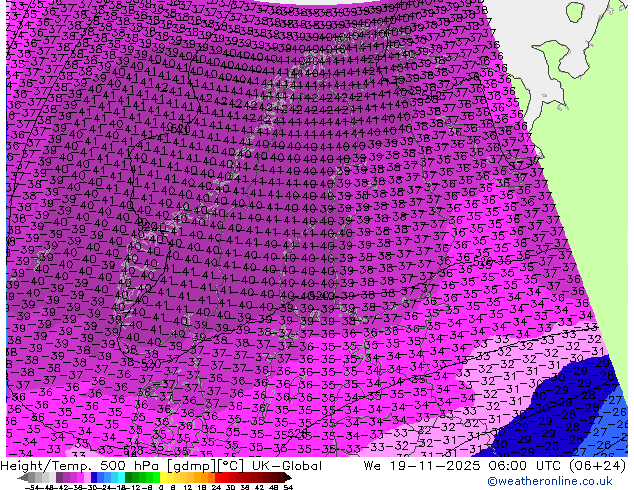This screenshot has height=490, width=634.
Task: Click the gray left arrow of the color scale
Action: 23,478
